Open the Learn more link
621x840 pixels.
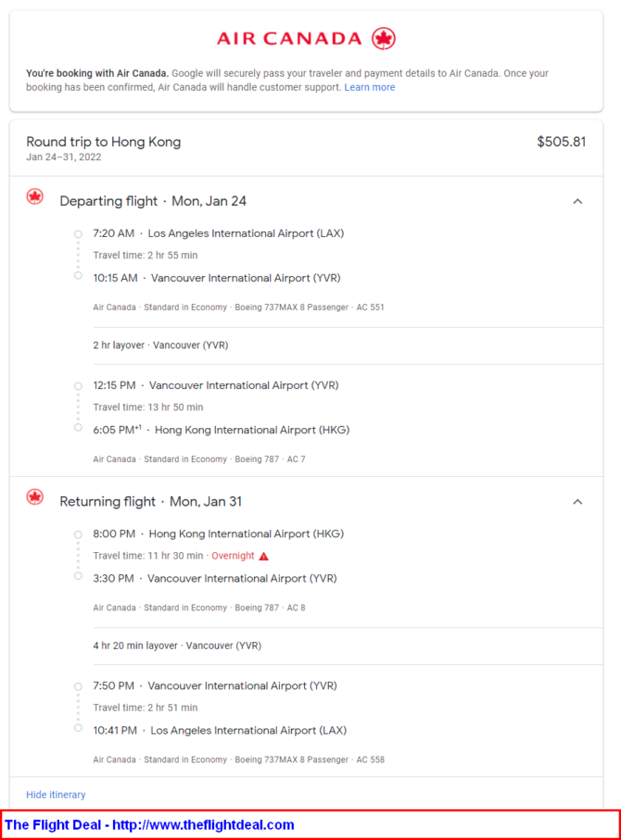[x=370, y=87]
